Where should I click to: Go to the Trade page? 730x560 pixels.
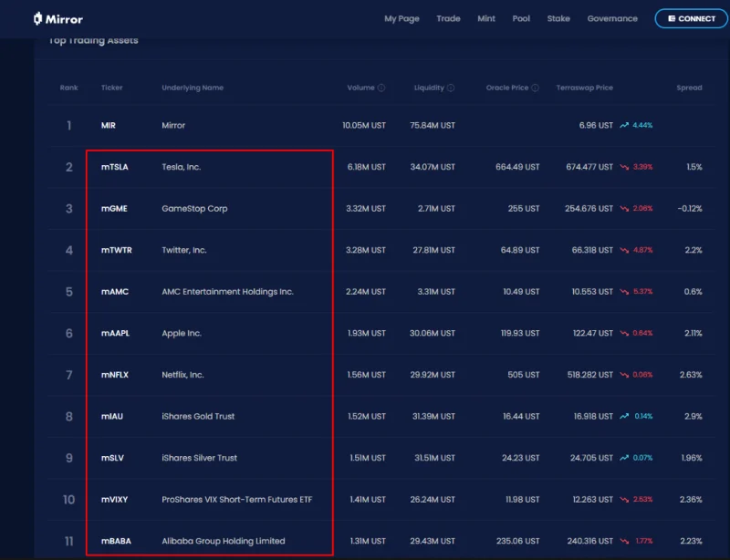[x=448, y=18]
